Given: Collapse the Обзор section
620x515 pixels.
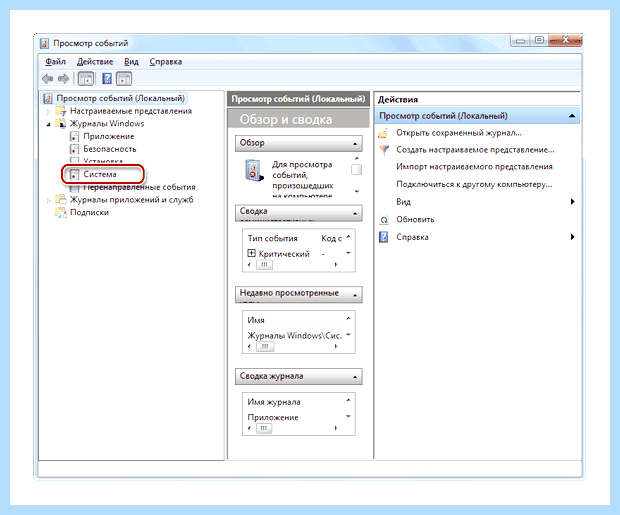Looking at the screenshot, I should (355, 144).
